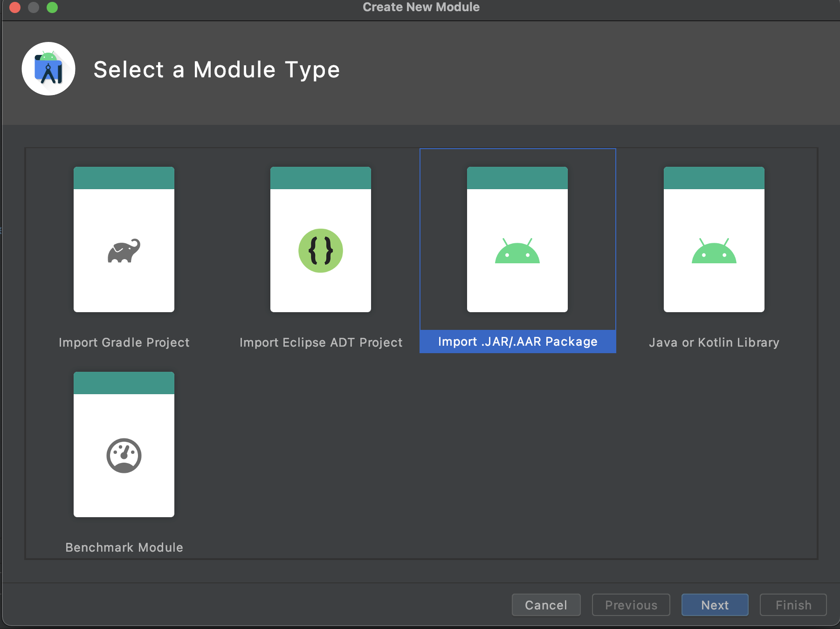Click the Eclipse ADT curly braces icon

coord(321,251)
